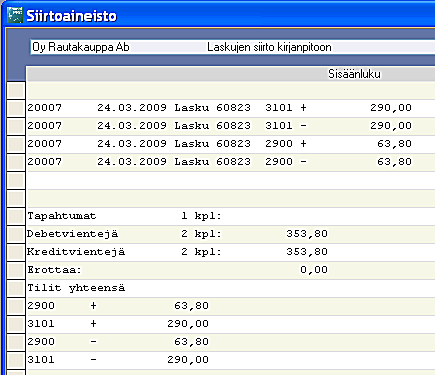The height and width of the screenshot is (375, 435).
Task: Click the 290,00 amount in the Lasku 60823 3101 - row
Action: pyautogui.click(x=391, y=126)
